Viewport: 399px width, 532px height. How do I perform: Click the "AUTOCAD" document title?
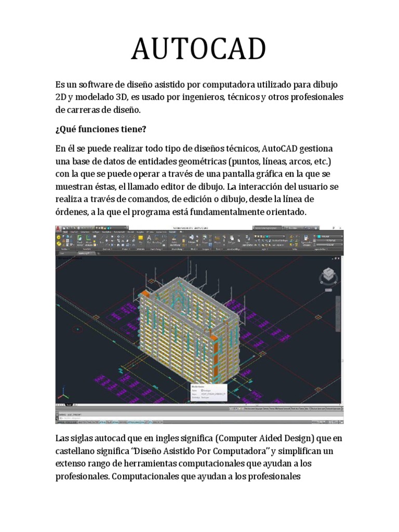(198, 48)
